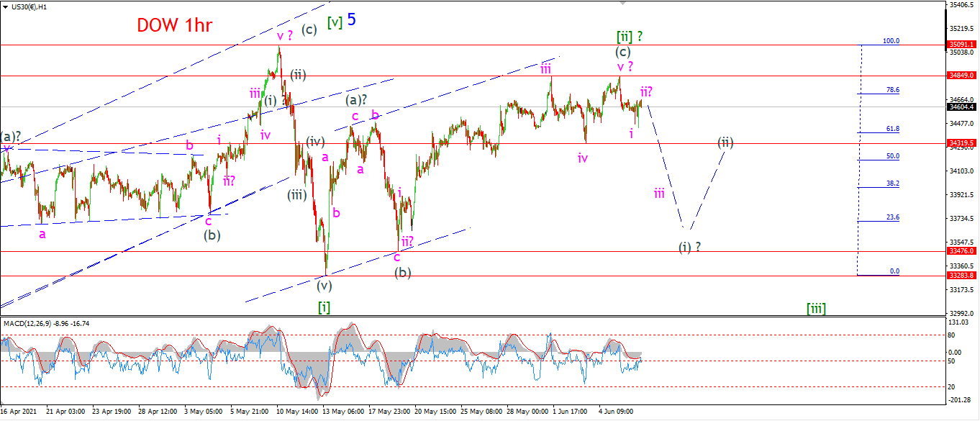The image size is (980, 421).
Task: Select the 33476.0 horizontal line price tag
Action: pos(962,251)
